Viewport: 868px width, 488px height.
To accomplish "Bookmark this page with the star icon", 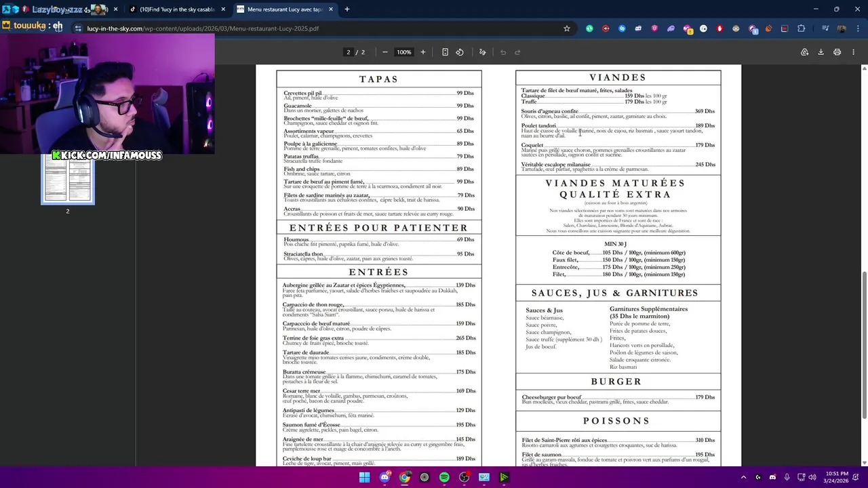I will (x=567, y=28).
